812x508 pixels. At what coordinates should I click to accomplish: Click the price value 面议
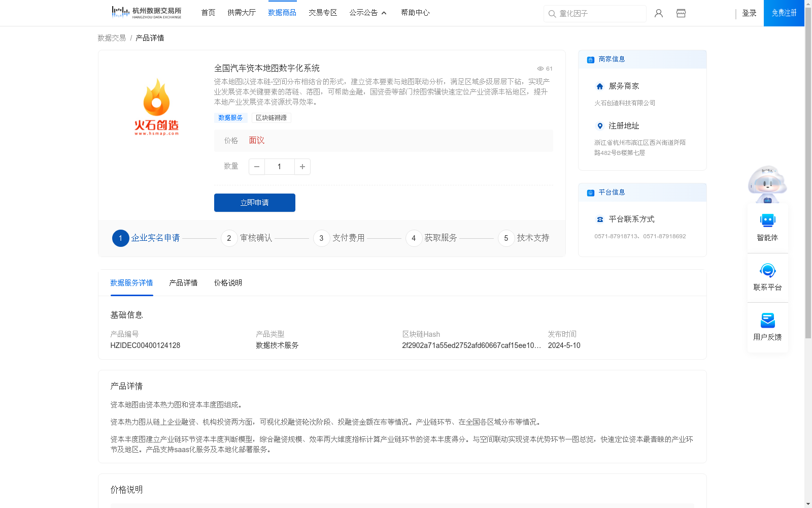pos(257,141)
